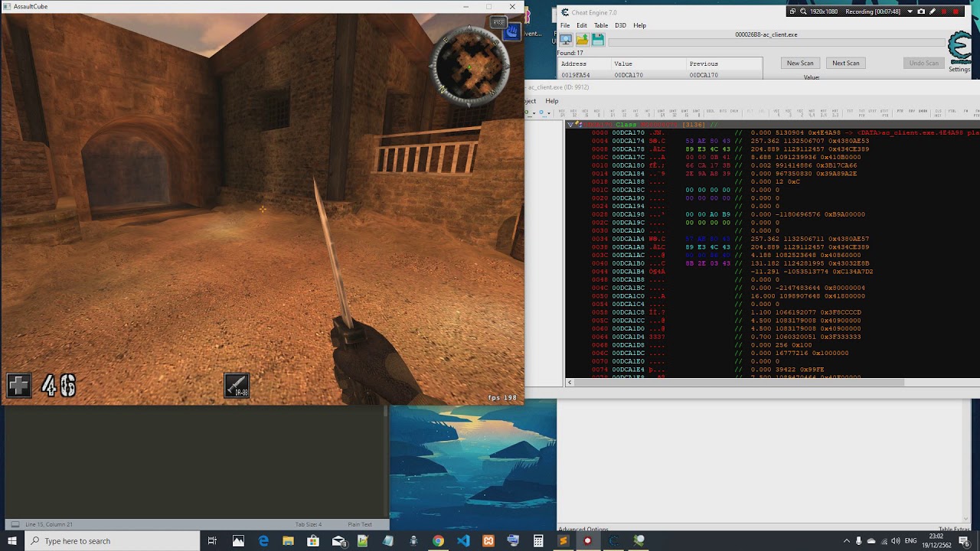Select the VEC 3 node type in ReClass toolbar
This screenshot has height=551, width=980.
(x=788, y=112)
